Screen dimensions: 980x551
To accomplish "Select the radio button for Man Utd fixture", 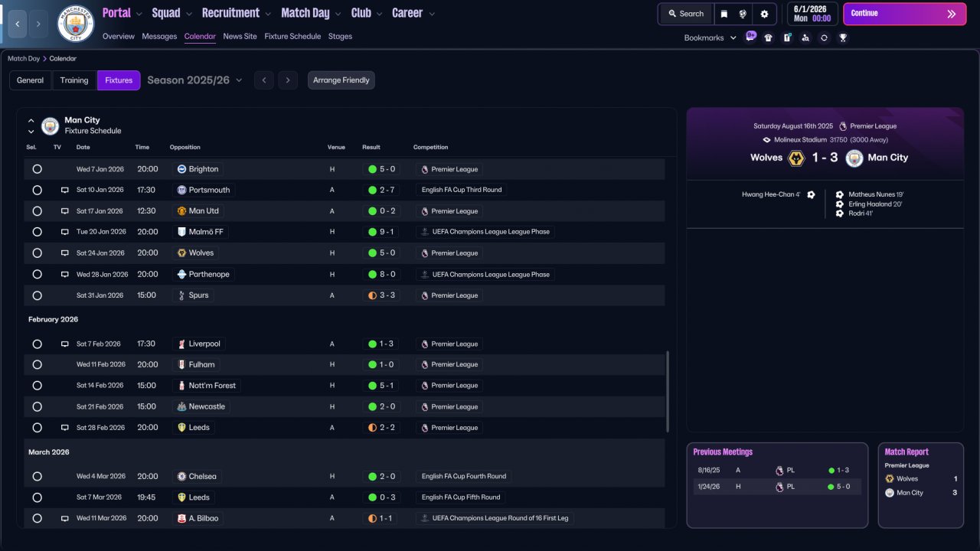I will pyautogui.click(x=37, y=211).
